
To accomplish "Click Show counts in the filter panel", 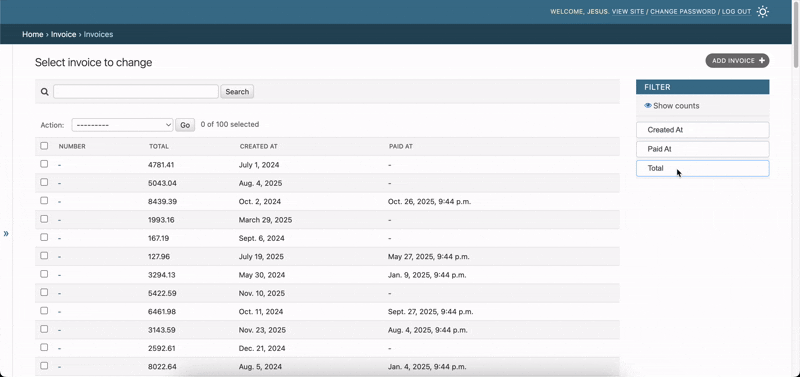I will pyautogui.click(x=676, y=106).
